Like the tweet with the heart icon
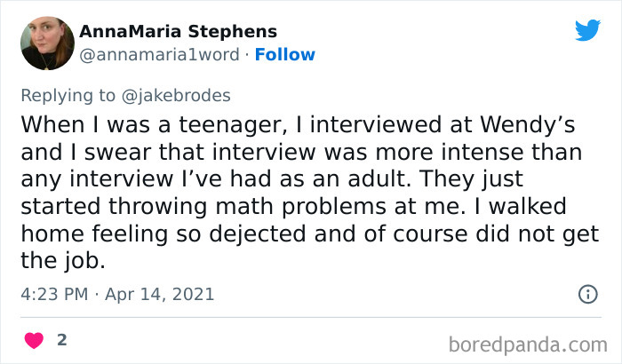 coord(35,340)
